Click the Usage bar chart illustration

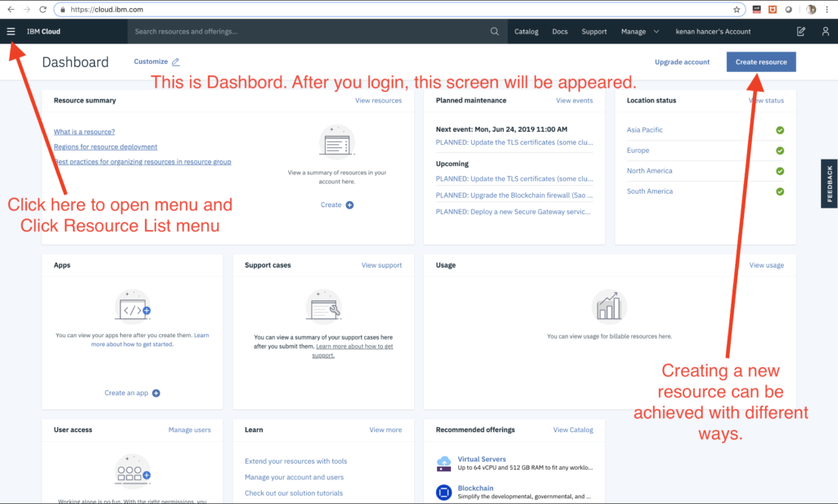click(x=609, y=307)
